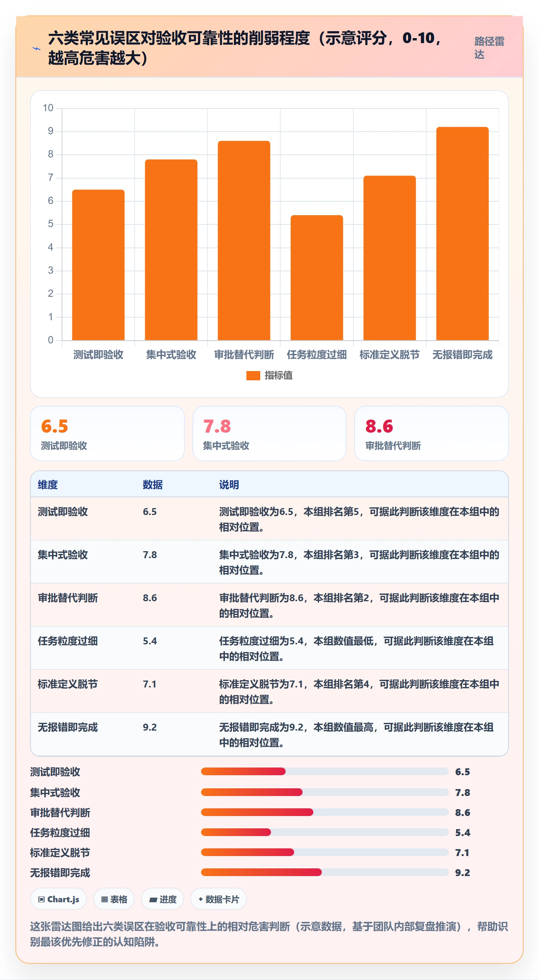
Task: Click the grid icon in 表格 chip
Action: (104, 900)
